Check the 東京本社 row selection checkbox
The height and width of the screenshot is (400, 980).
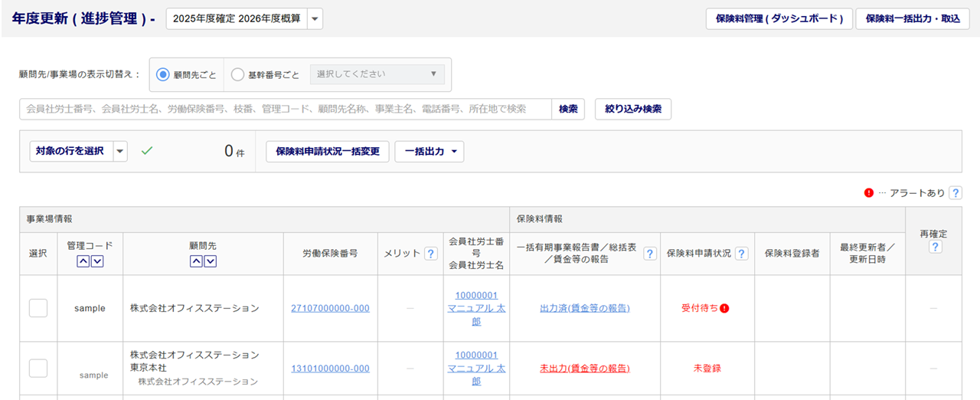[38, 368]
